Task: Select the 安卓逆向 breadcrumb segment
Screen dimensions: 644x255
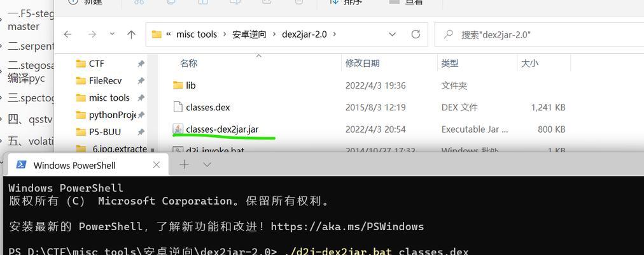Action: click(249, 34)
